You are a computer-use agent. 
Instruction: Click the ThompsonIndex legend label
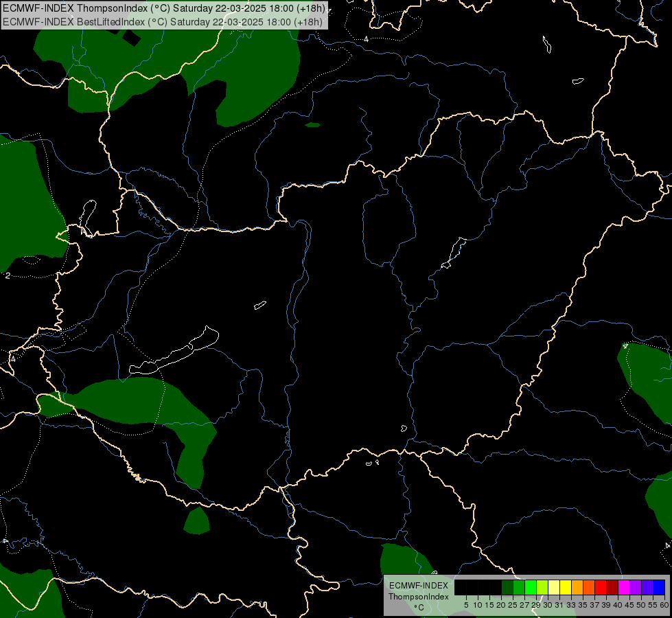[418, 597]
